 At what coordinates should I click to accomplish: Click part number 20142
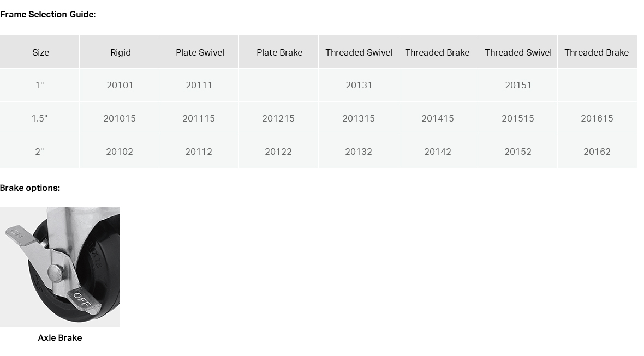(x=438, y=152)
